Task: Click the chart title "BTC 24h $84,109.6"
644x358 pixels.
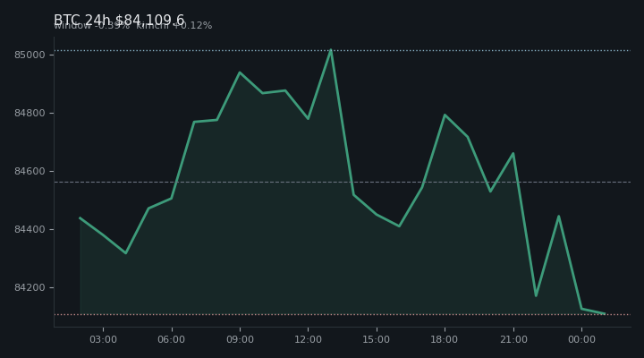Action: (x=119, y=20)
